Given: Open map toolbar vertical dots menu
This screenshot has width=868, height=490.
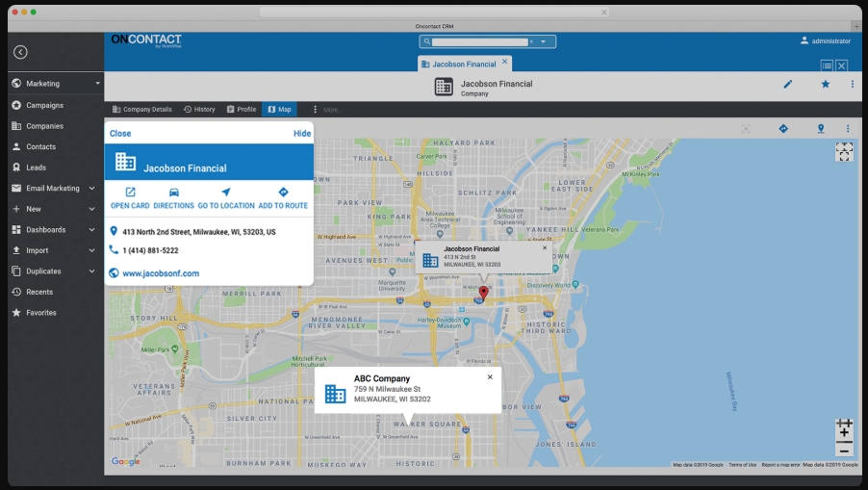Looking at the screenshot, I should click(848, 128).
